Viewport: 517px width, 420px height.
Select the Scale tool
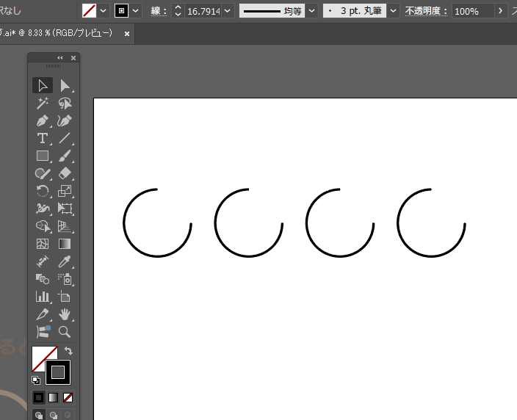tap(65, 191)
